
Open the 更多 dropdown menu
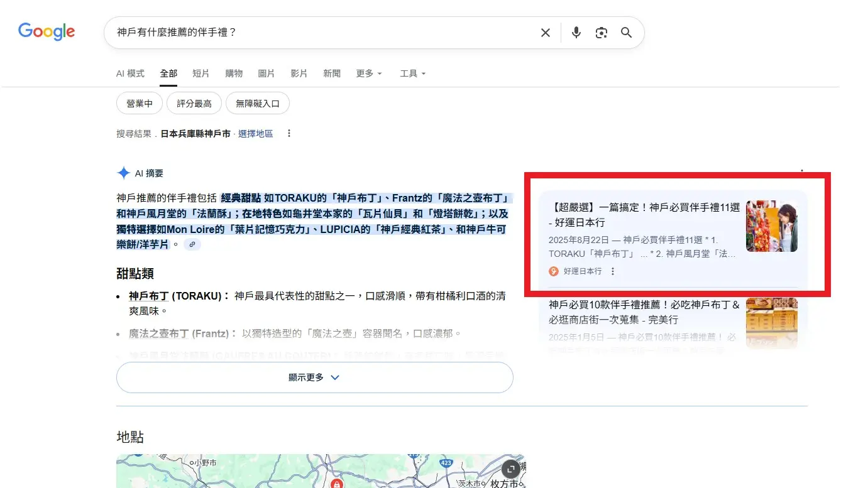(x=368, y=73)
